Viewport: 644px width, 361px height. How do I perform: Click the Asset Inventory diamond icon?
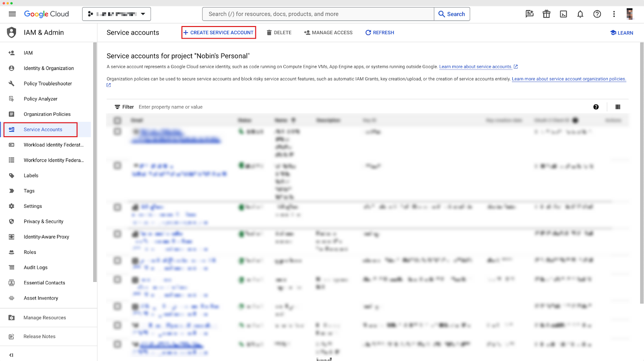(12, 298)
